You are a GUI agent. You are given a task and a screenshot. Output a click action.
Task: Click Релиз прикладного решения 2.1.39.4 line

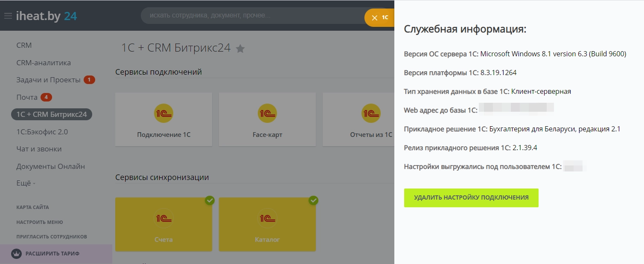(471, 148)
